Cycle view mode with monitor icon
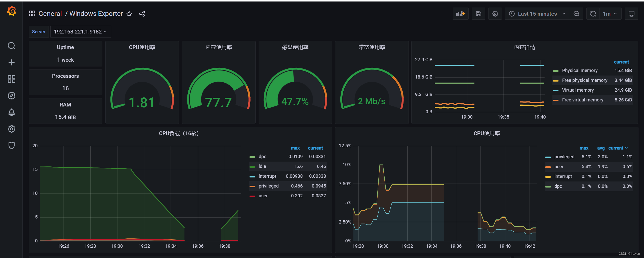 tap(631, 14)
